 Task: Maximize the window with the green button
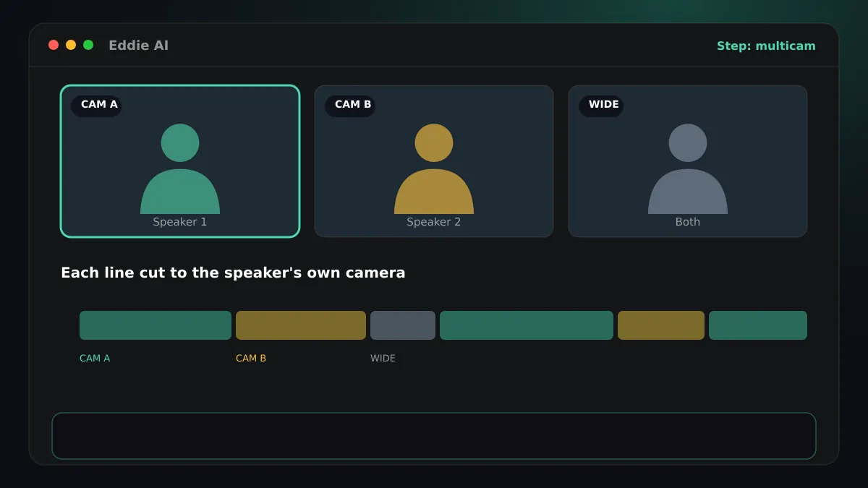point(88,45)
